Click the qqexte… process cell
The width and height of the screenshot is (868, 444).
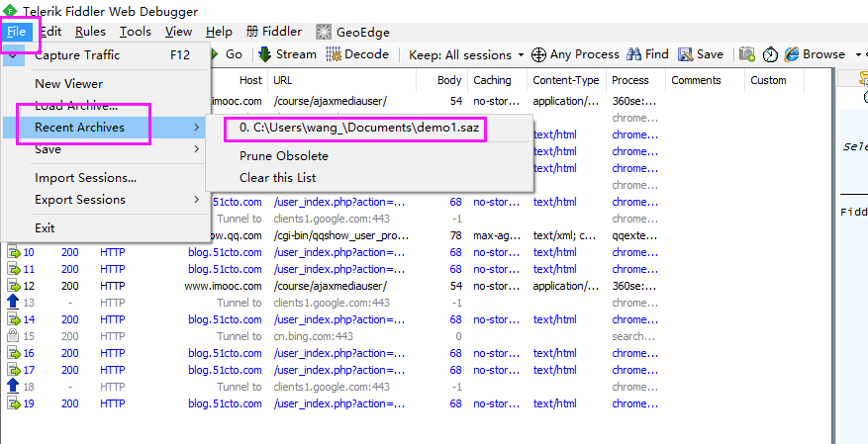(634, 236)
